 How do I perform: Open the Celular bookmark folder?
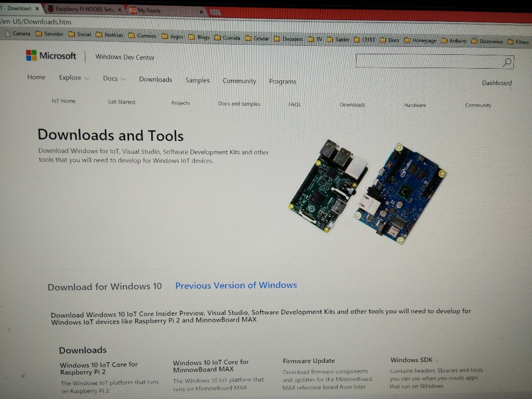click(x=257, y=38)
